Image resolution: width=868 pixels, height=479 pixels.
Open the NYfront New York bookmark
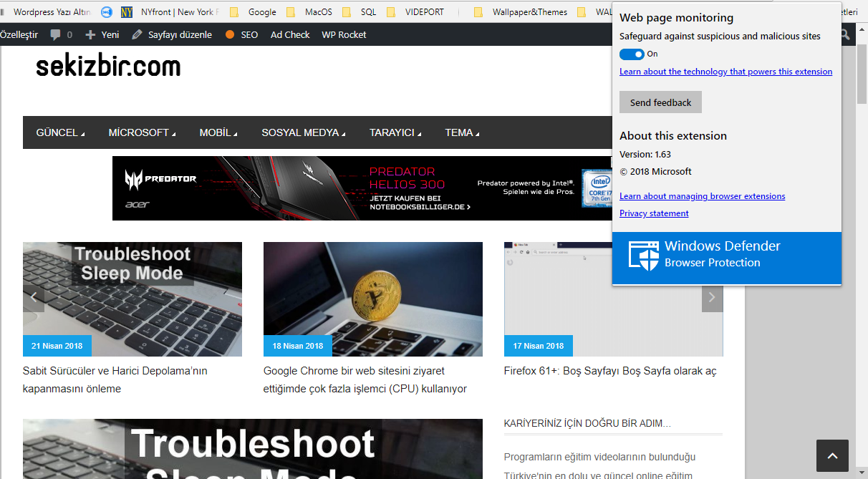(180, 12)
